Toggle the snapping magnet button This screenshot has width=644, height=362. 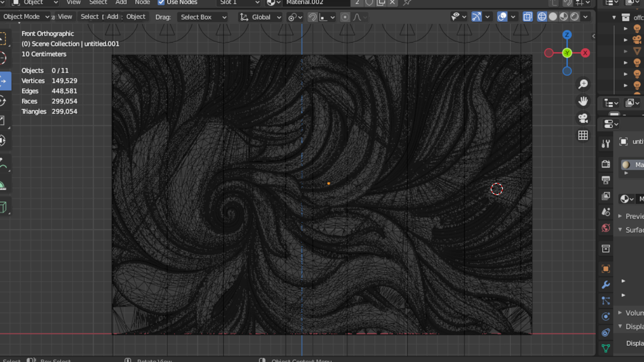point(313,17)
